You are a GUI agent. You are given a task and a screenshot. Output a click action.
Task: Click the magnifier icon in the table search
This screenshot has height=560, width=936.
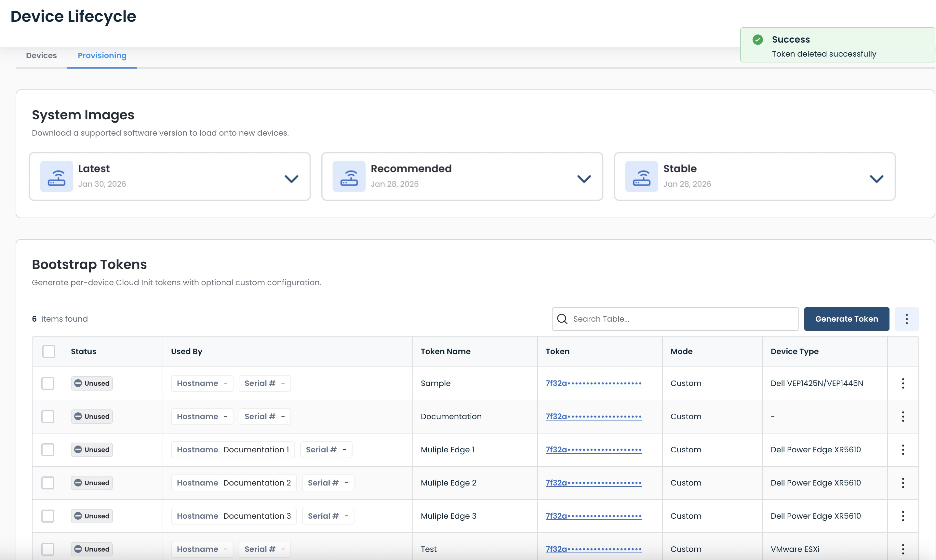point(562,319)
